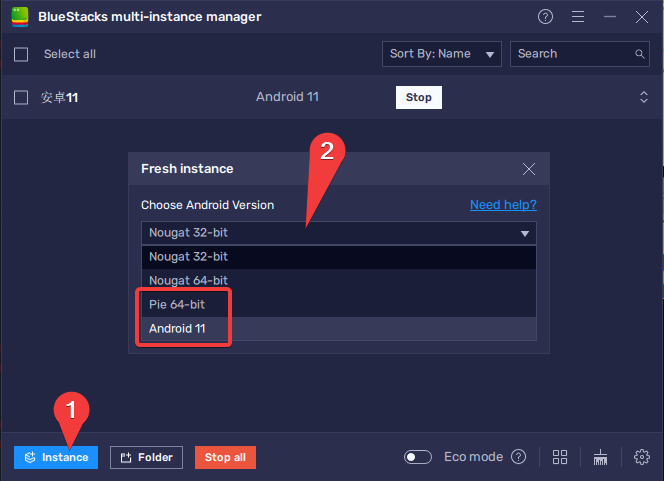Toggle Eco mode switch

418,457
